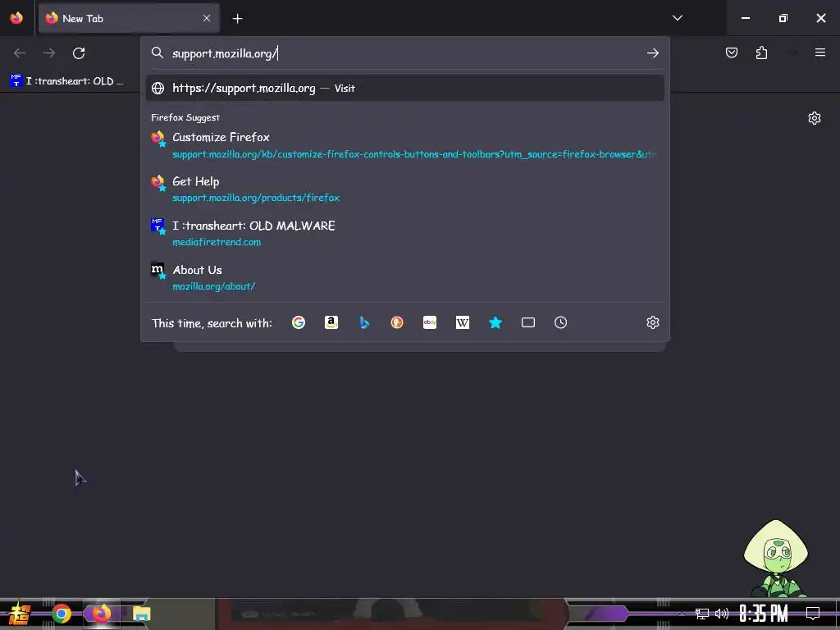Close the New Tab tab
This screenshot has width=840, height=630.
point(207,18)
